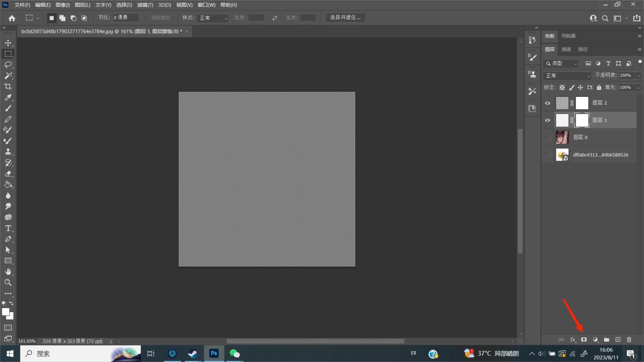This screenshot has height=362, width=644.
Task: Swap foreground and background colors
Action: 12,303
